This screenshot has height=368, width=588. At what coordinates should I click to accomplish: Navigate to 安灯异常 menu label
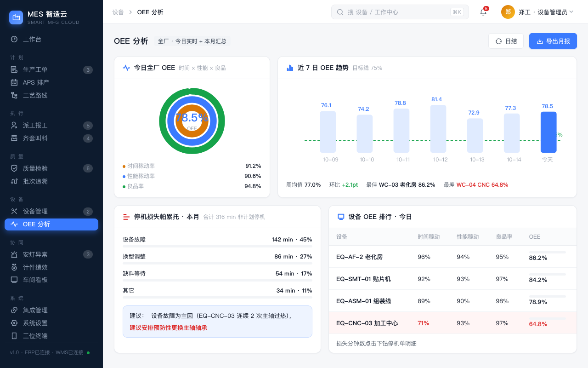coord(35,254)
